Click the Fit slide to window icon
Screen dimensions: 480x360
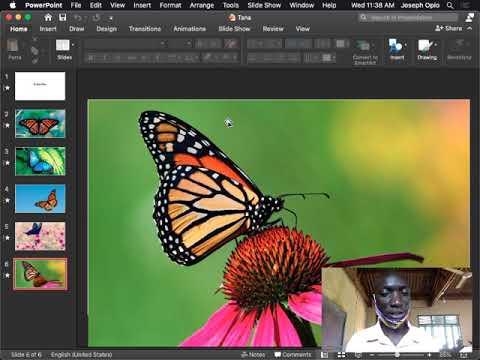click(463, 355)
